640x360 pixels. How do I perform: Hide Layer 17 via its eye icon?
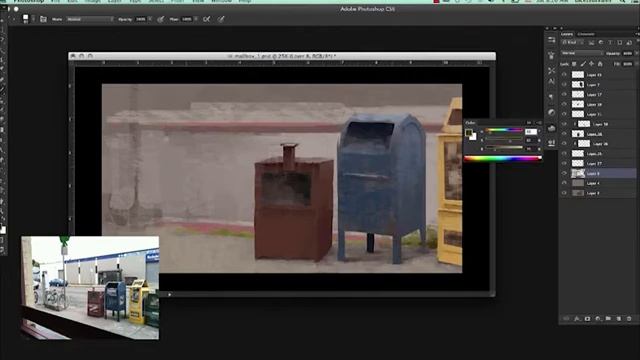pos(564,94)
